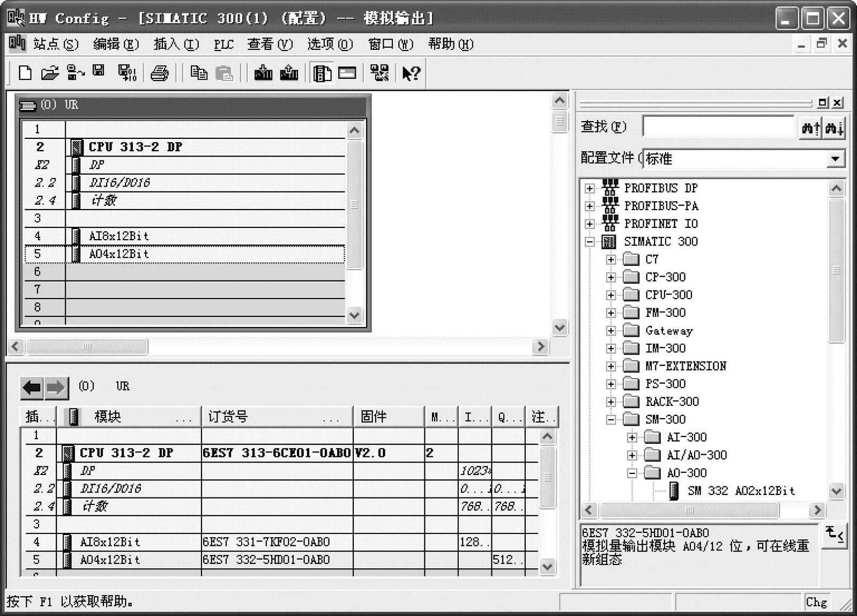This screenshot has width=857, height=616.
Task: Open the 查看(V) menu
Action: click(270, 44)
